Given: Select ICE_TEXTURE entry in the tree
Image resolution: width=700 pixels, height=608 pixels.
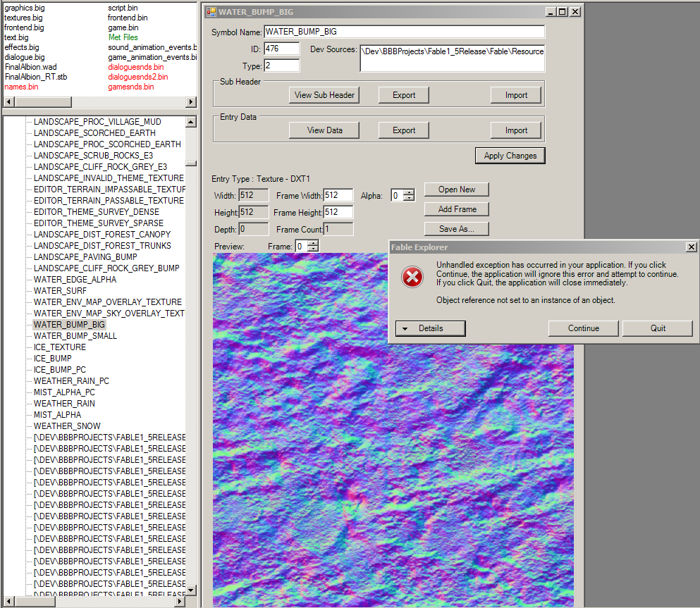Looking at the screenshot, I should (x=60, y=347).
